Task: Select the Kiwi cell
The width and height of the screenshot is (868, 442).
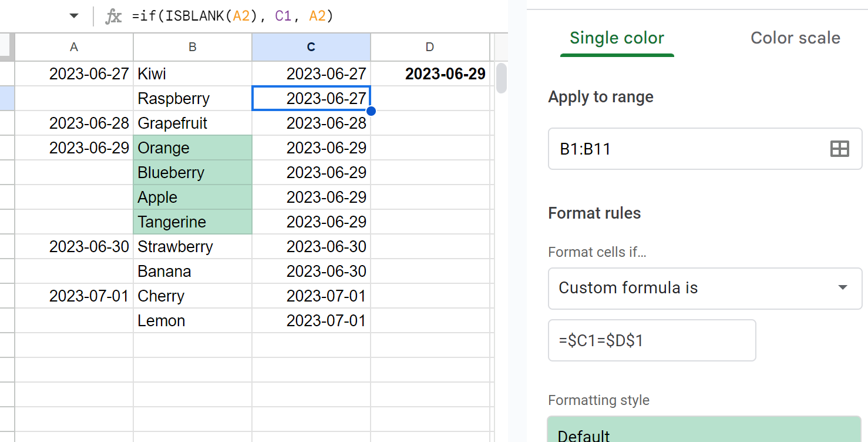Action: click(193, 73)
